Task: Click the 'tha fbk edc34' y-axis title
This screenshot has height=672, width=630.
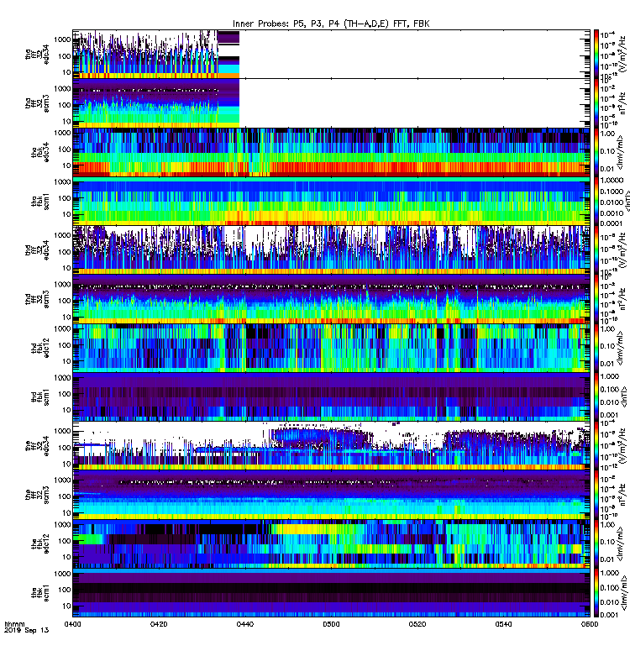Action: 40,152
